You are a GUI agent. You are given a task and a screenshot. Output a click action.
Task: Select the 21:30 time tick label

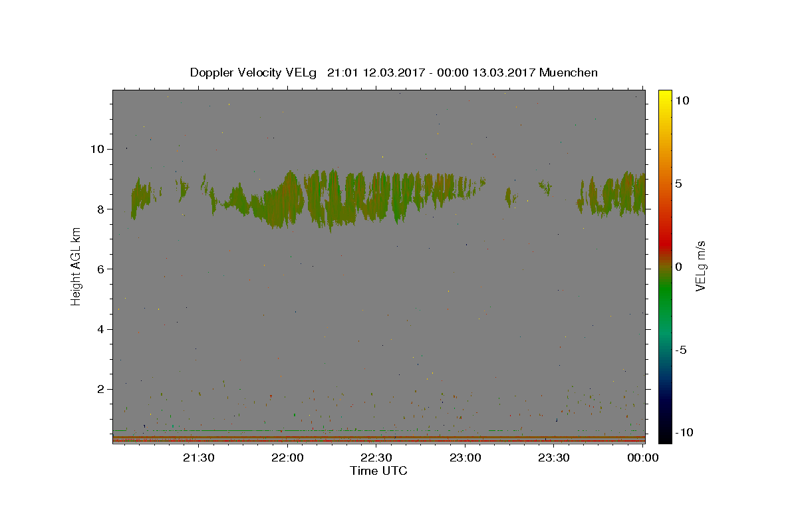pyautogui.click(x=198, y=458)
